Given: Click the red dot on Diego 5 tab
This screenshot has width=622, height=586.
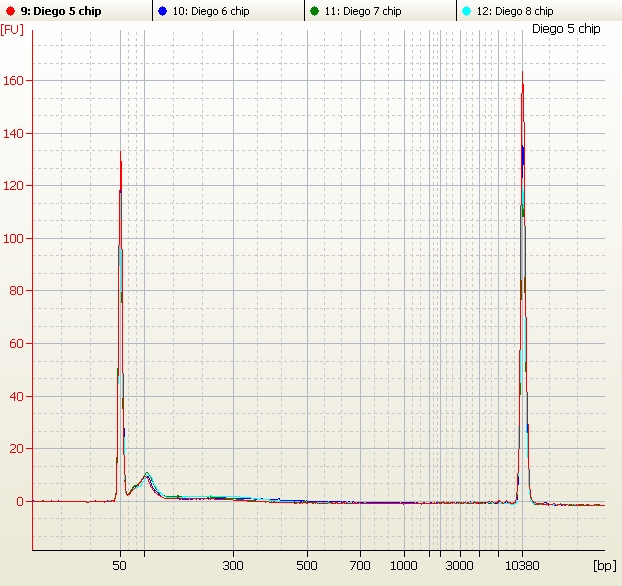Looking at the screenshot, I should pyautogui.click(x=11, y=11).
